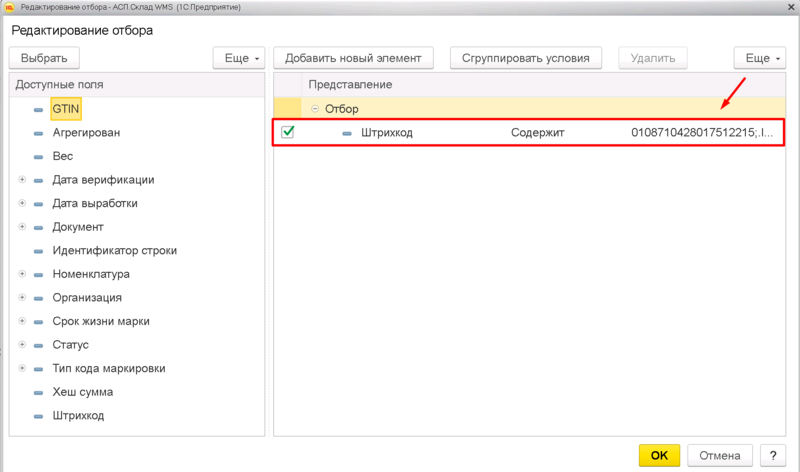Image resolution: width=800 pixels, height=472 pixels.
Task: Click the Выбрать button
Action: click(x=44, y=59)
